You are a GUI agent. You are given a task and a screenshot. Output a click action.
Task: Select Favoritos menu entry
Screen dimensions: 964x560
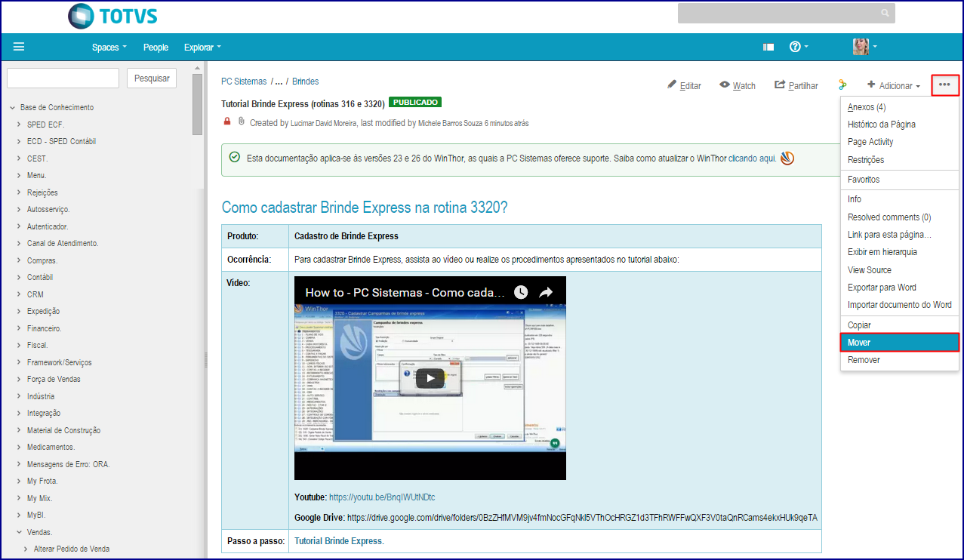click(899, 180)
